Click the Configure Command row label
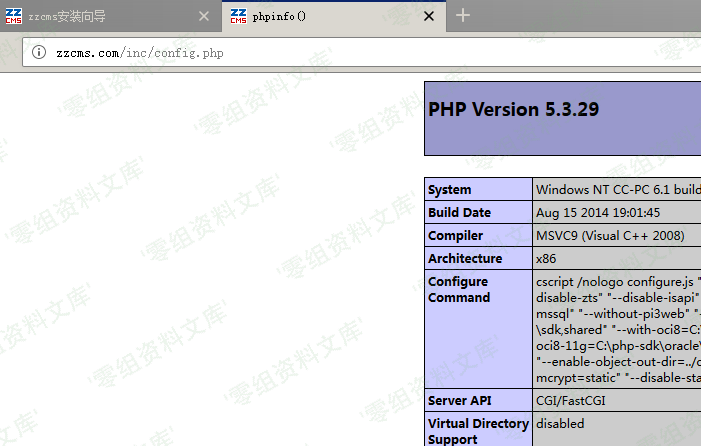The width and height of the screenshot is (701, 446). (459, 290)
